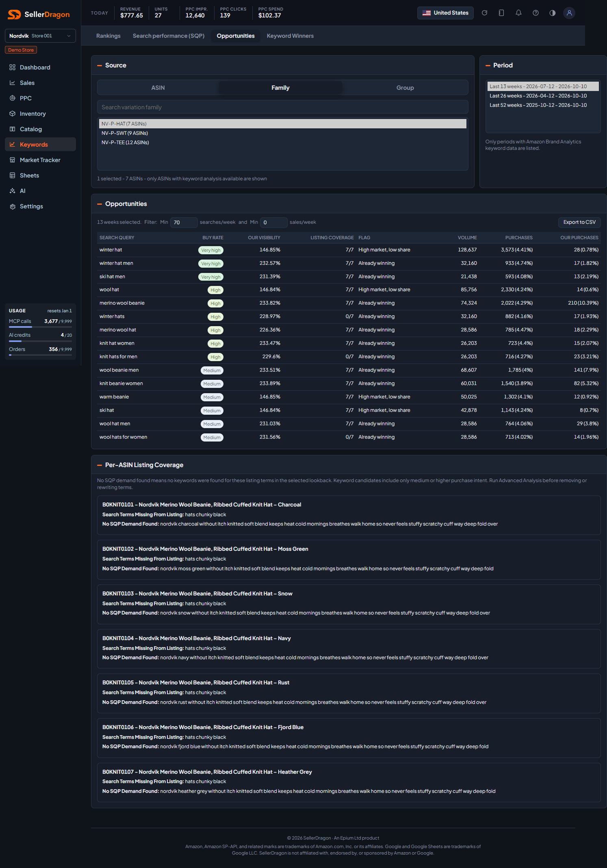Collapse the Per-ASIN Listing Coverage panel
This screenshot has height=868, width=607.
pyautogui.click(x=100, y=465)
